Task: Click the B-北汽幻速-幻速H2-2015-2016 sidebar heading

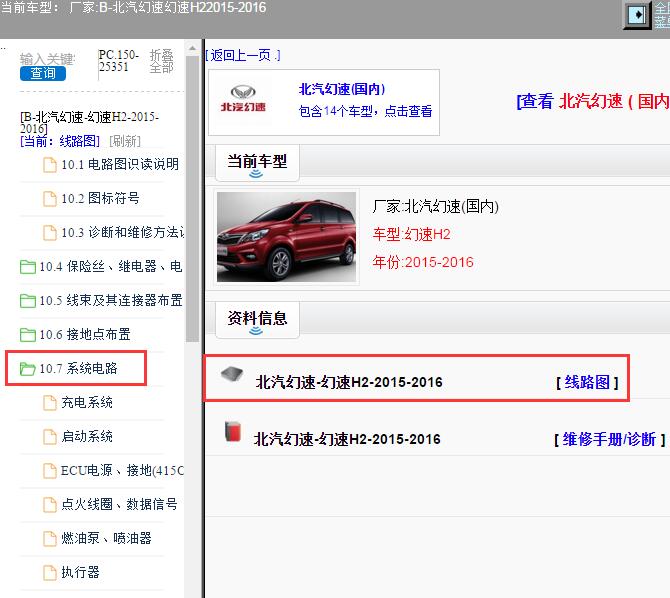Action: coord(89,123)
